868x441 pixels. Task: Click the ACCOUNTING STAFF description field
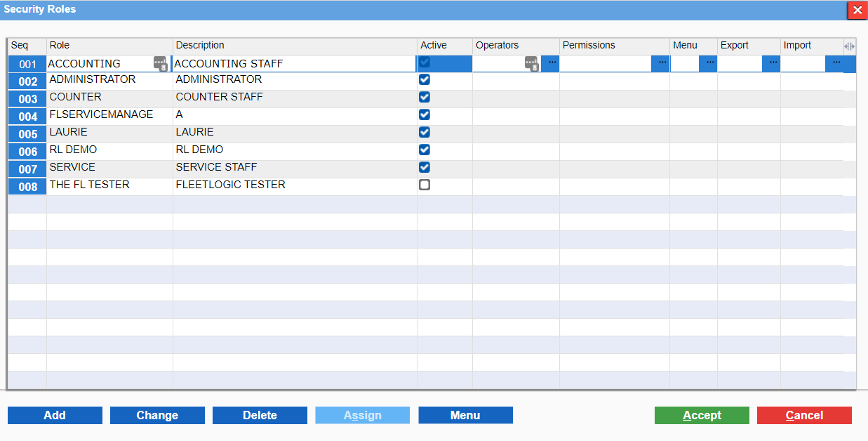293,64
